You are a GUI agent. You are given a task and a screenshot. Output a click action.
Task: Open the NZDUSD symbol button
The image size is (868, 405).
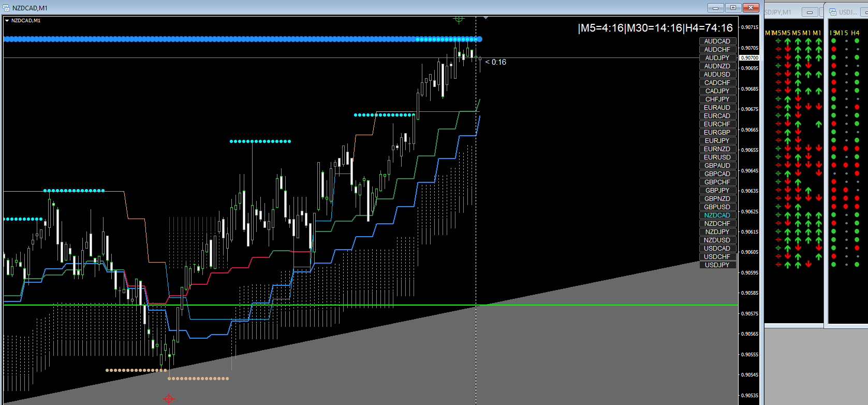[717, 240]
